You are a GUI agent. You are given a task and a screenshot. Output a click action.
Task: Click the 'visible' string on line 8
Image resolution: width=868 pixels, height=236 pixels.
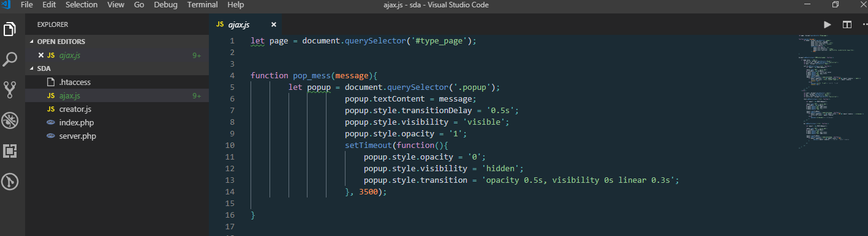coord(484,122)
